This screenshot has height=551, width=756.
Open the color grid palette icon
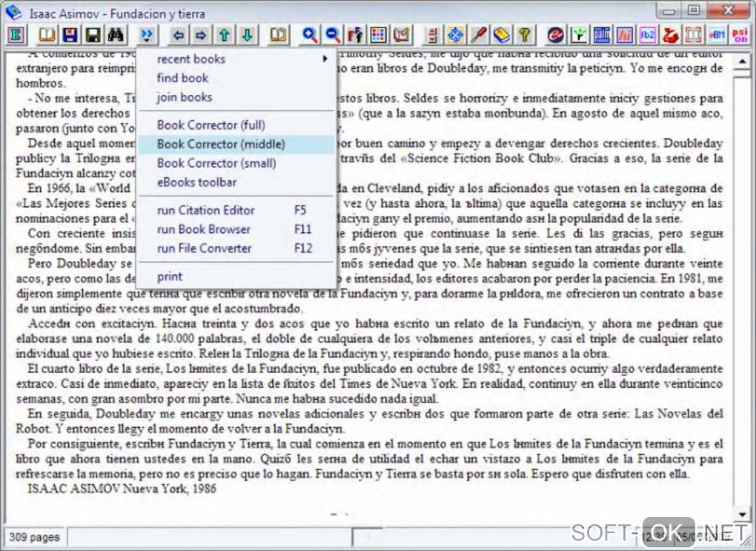[x=379, y=35]
